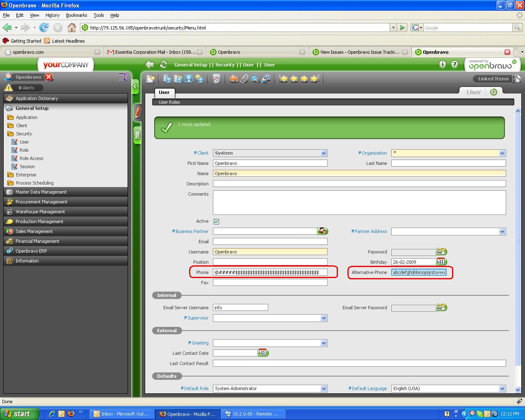Open Role Access in Security menu

pyautogui.click(x=31, y=158)
